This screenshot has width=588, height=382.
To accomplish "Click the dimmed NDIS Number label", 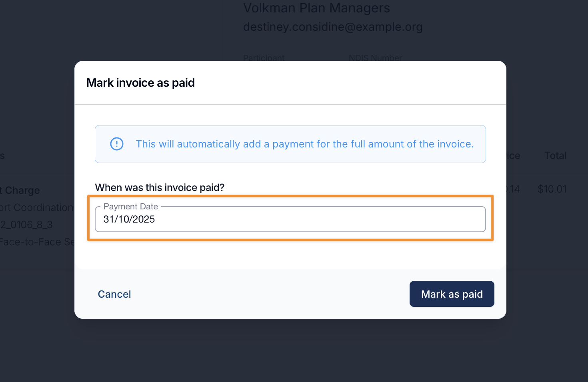I will coord(375,58).
